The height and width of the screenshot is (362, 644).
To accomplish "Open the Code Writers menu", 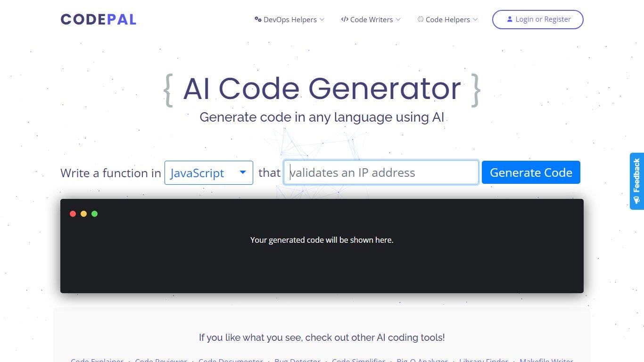I will 371,20.
